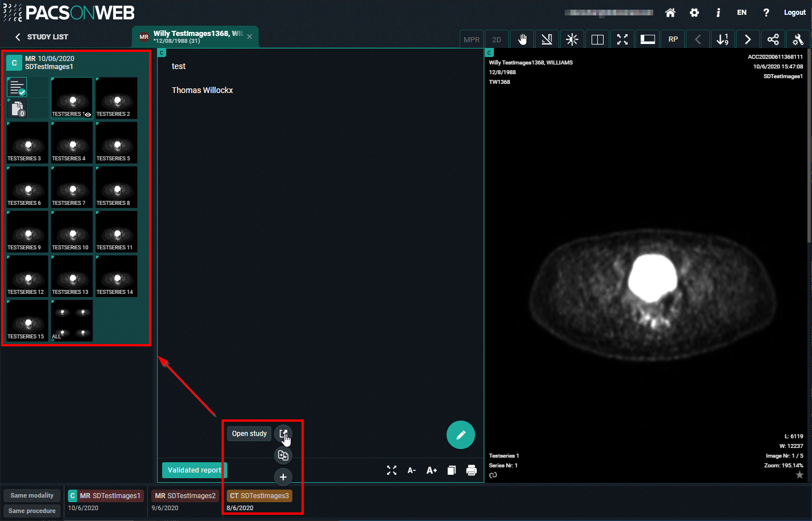Viewport: 812px width, 521px height.
Task: Click the print report icon
Action: coord(471,470)
